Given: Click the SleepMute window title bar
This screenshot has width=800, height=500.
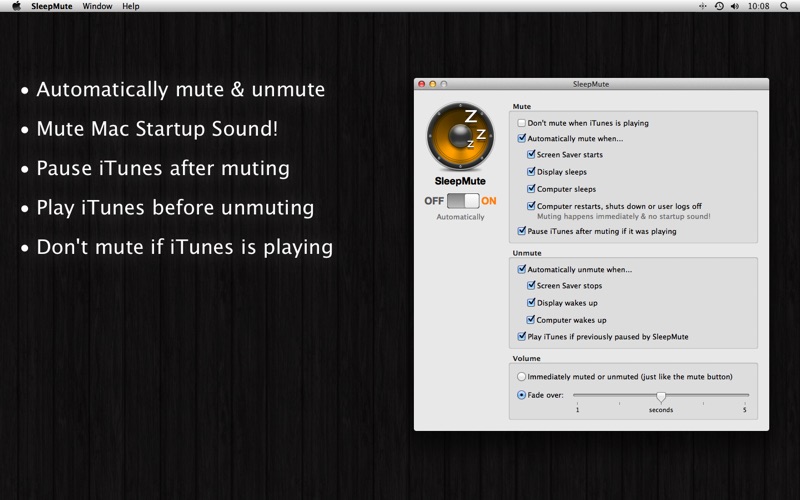Looking at the screenshot, I should (x=591, y=84).
